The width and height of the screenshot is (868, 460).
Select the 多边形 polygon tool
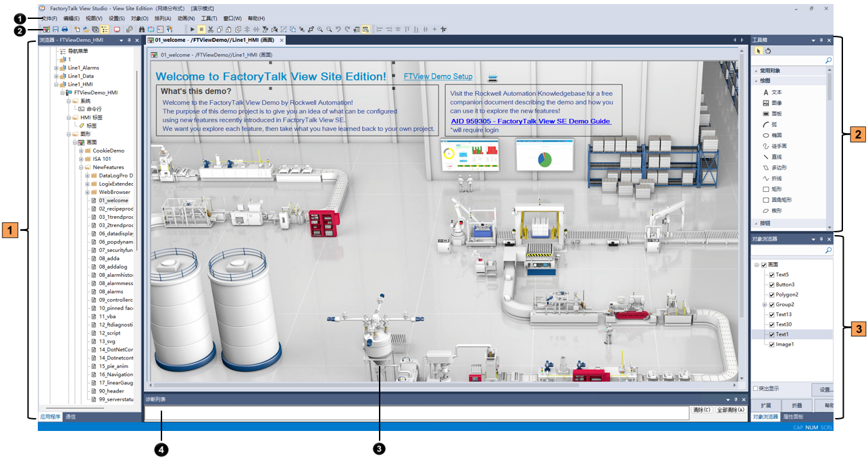coord(775,168)
